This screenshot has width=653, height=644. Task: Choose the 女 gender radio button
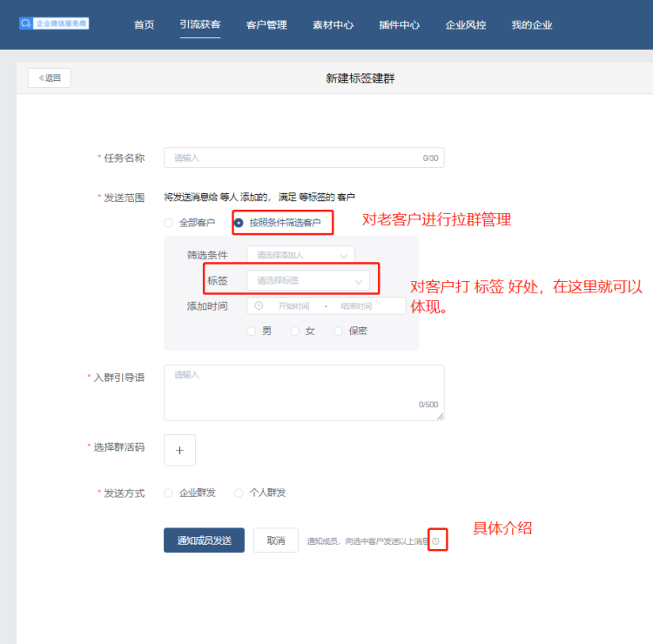pyautogui.click(x=295, y=331)
